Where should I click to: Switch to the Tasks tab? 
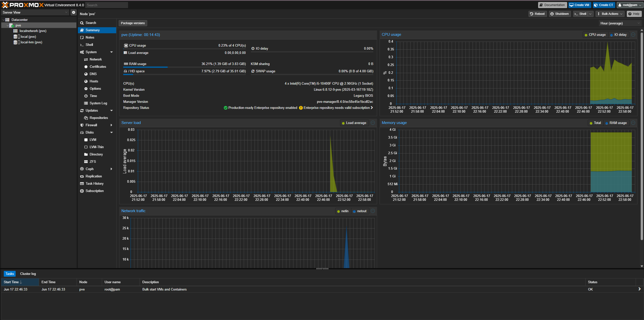pyautogui.click(x=10, y=274)
